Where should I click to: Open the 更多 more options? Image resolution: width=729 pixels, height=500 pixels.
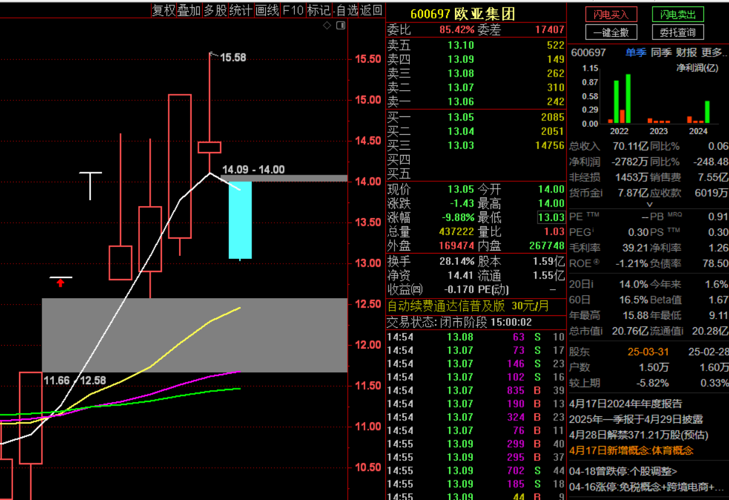pyautogui.click(x=714, y=53)
